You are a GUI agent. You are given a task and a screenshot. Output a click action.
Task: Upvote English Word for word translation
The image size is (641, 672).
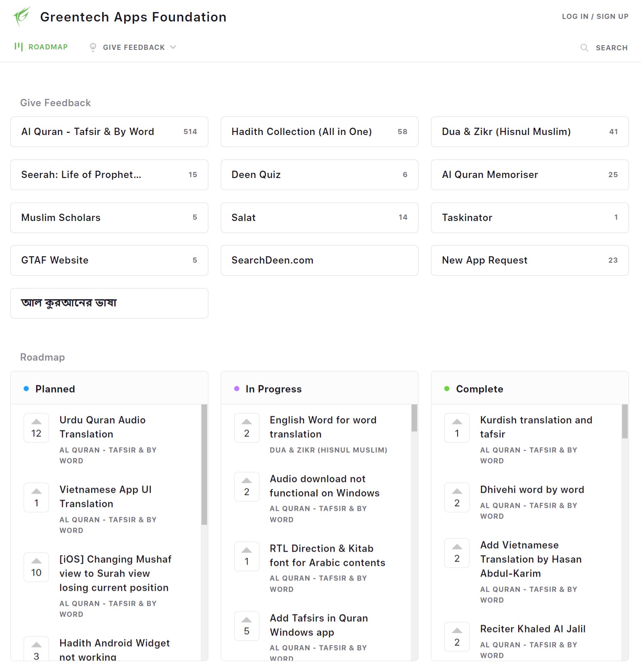(247, 428)
